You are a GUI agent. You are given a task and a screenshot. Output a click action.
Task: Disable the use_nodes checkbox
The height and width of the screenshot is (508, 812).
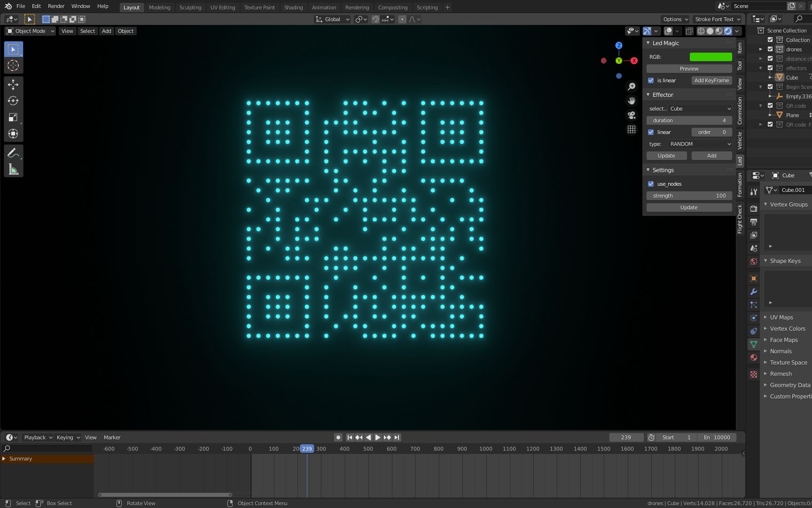[651, 184]
